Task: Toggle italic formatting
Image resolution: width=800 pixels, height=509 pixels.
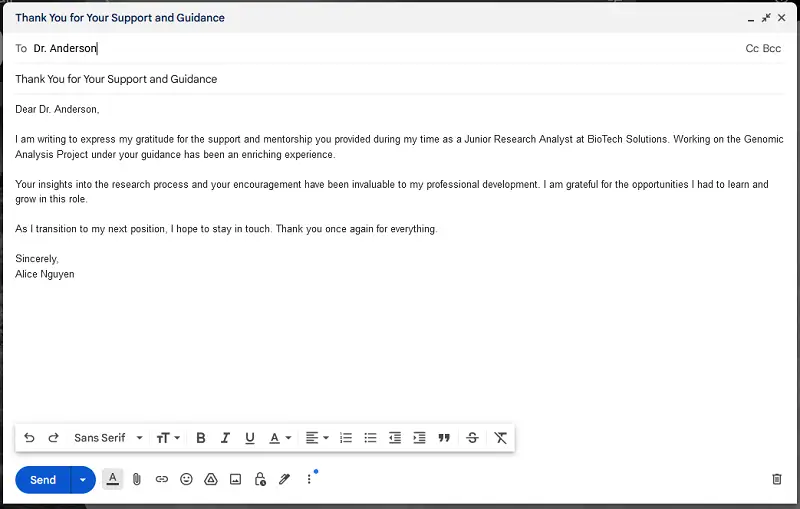Action: pyautogui.click(x=225, y=438)
